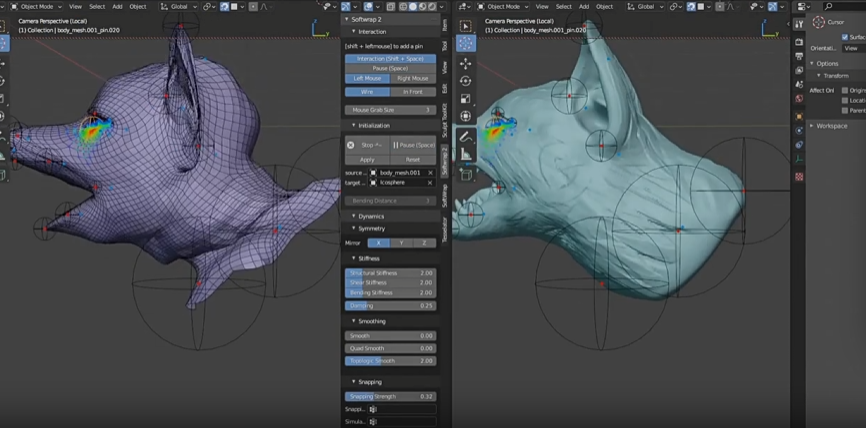Click the Reset button under Initialization
This screenshot has width=866, height=428.
tap(412, 159)
